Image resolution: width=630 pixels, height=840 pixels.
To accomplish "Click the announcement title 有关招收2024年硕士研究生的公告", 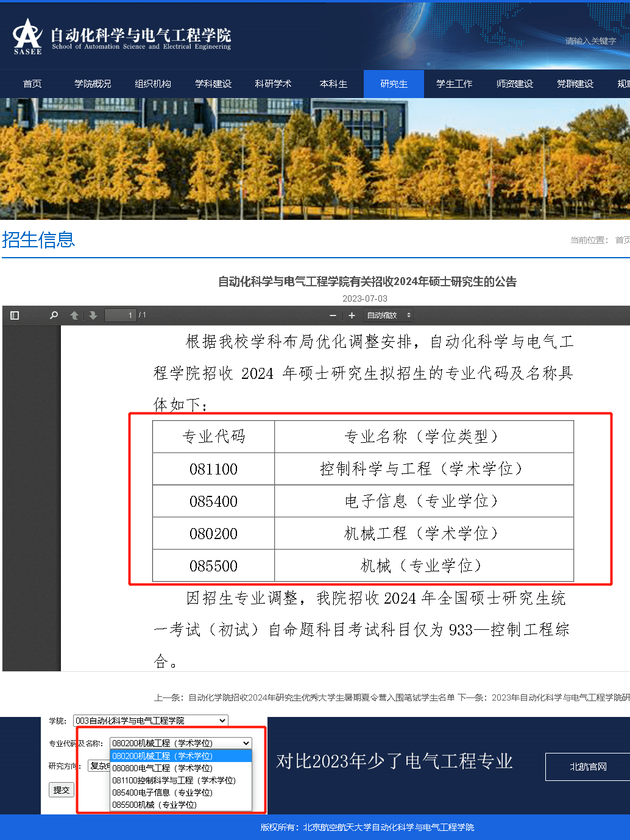I will [x=367, y=281].
